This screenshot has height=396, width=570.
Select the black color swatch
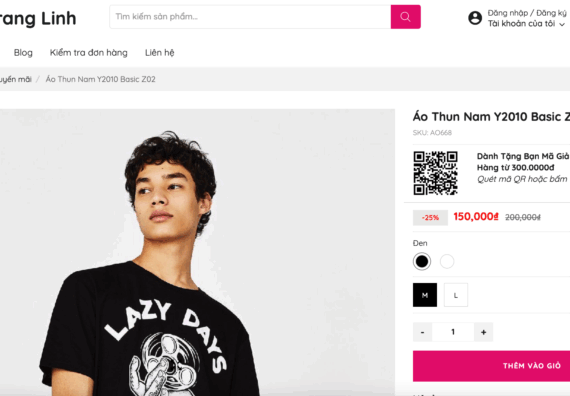[x=422, y=261]
